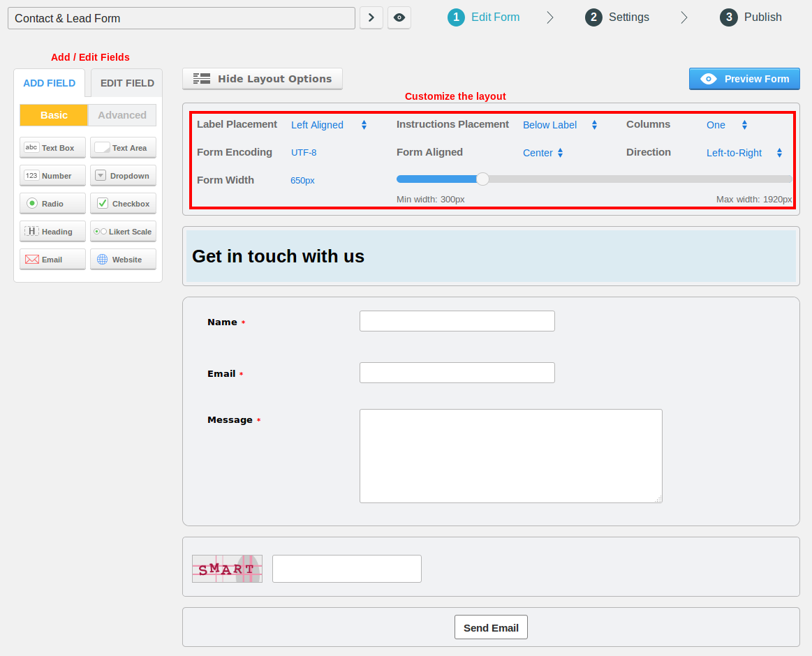Add a Checkbox field

pos(123,203)
